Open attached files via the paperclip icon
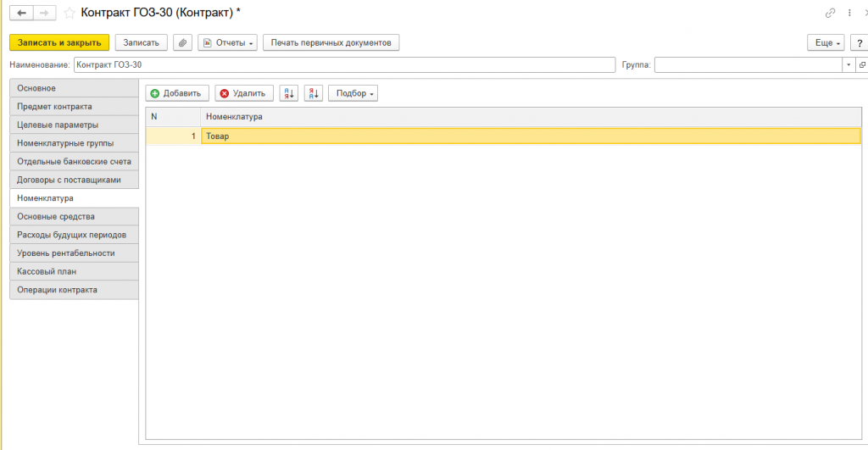The height and width of the screenshot is (450, 868). (183, 42)
